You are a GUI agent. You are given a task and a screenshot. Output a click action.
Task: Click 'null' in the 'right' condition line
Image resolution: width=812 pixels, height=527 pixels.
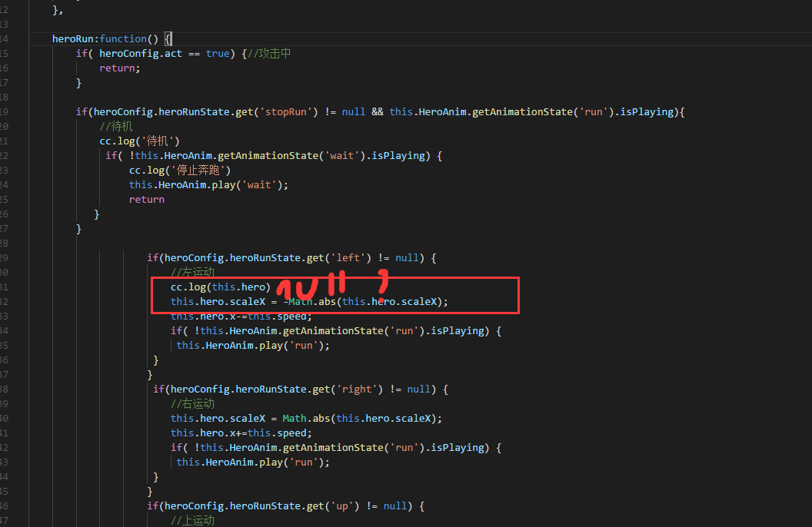418,389
